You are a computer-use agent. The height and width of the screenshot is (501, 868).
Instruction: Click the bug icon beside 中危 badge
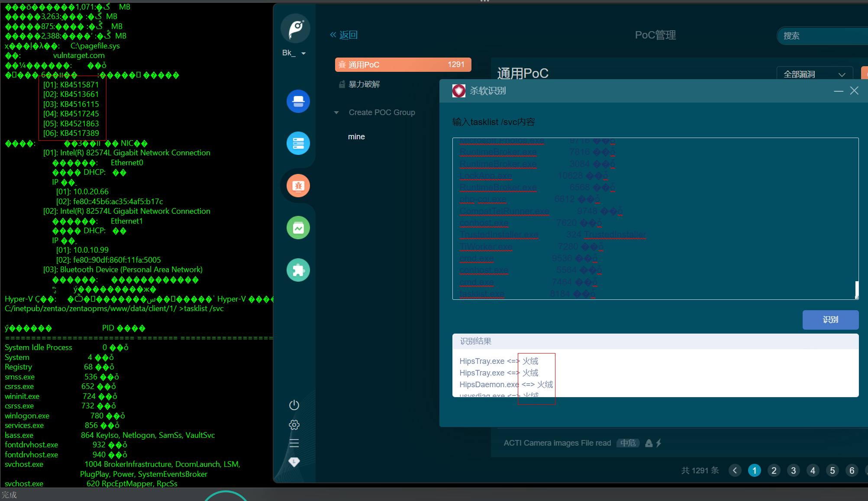pyautogui.click(x=649, y=443)
